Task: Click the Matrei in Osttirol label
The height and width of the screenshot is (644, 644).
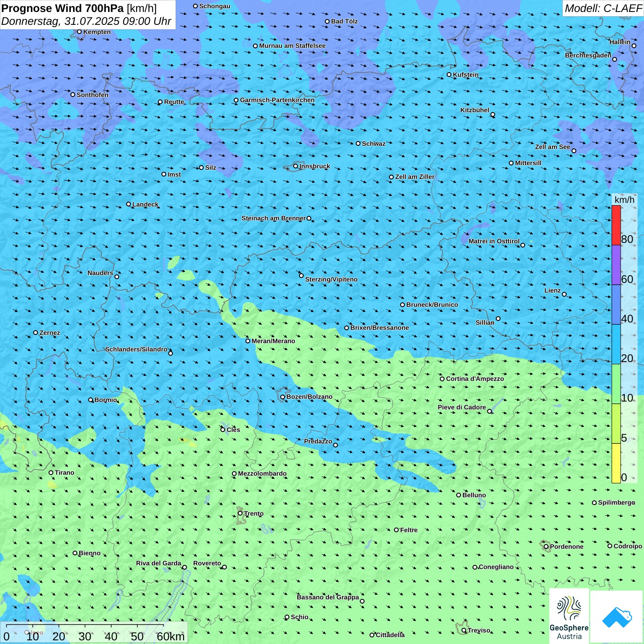Action: 494,241
